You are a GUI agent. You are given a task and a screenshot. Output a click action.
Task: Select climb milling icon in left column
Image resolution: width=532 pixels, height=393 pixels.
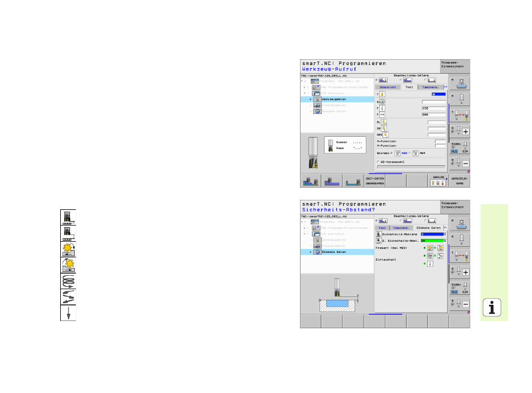(68, 250)
